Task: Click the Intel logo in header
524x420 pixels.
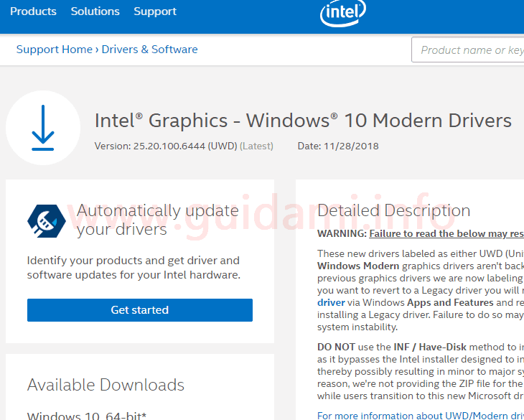Action: pos(343,12)
